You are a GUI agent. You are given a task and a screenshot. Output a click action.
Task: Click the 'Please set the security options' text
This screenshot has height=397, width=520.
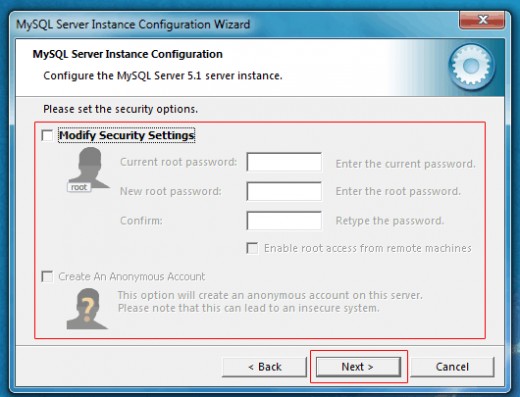pyautogui.click(x=120, y=109)
